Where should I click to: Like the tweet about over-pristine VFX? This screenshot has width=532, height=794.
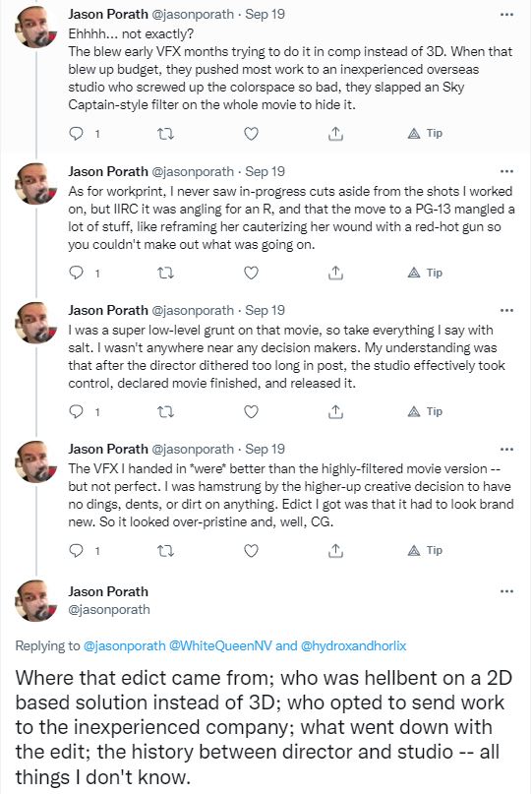click(x=251, y=550)
